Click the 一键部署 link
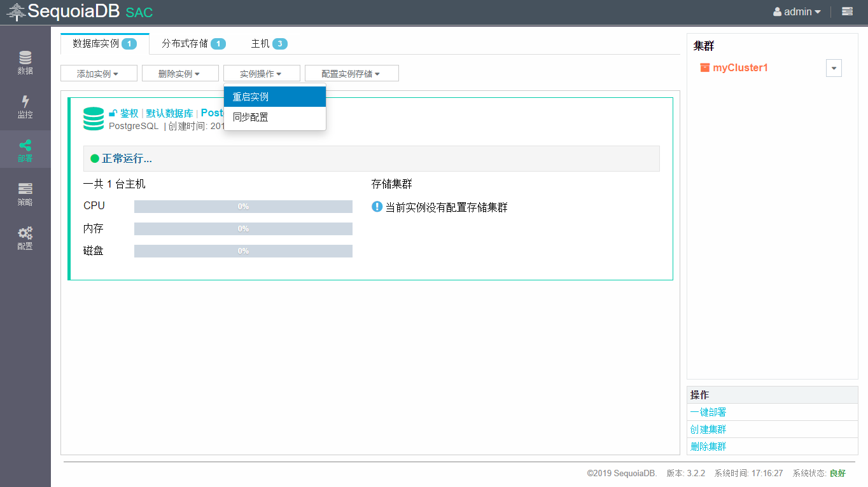 click(x=708, y=412)
